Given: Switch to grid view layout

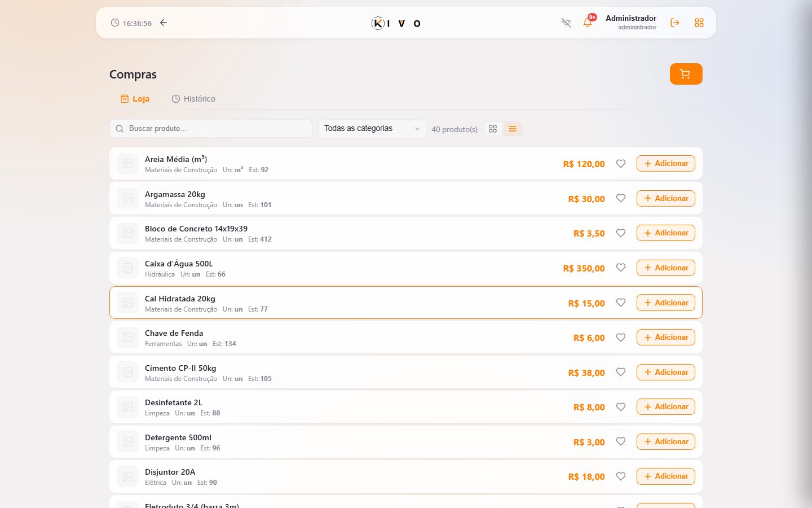Looking at the screenshot, I should [493, 129].
